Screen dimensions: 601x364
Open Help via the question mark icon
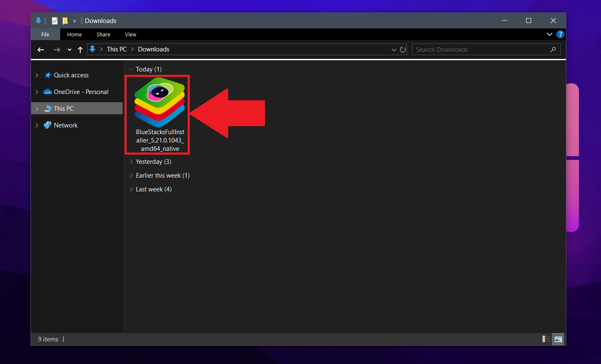pos(560,34)
